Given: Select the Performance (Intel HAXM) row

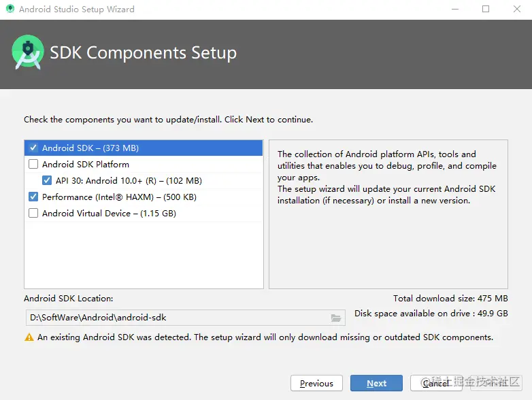Looking at the screenshot, I should point(144,197).
